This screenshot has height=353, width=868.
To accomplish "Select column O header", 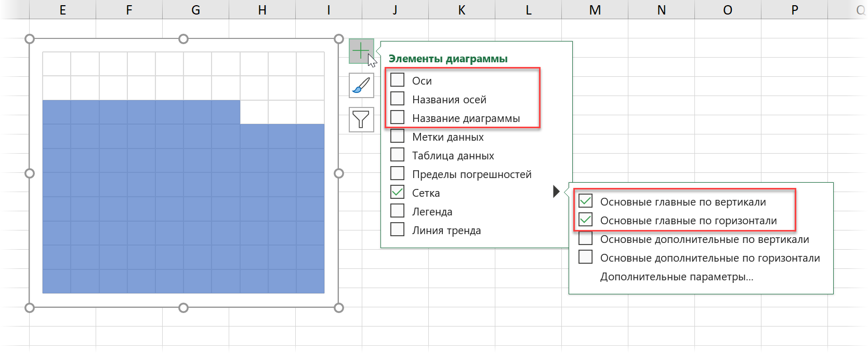I will 728,10.
